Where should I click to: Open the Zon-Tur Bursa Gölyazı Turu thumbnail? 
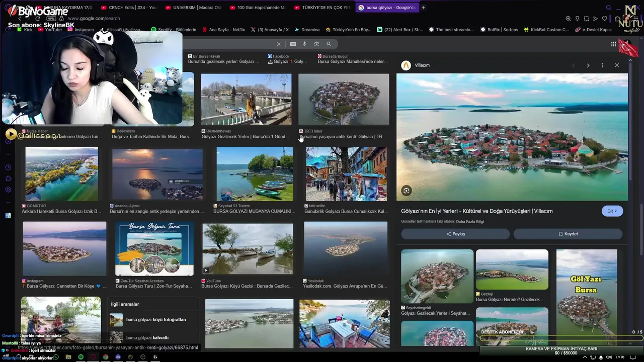click(154, 249)
